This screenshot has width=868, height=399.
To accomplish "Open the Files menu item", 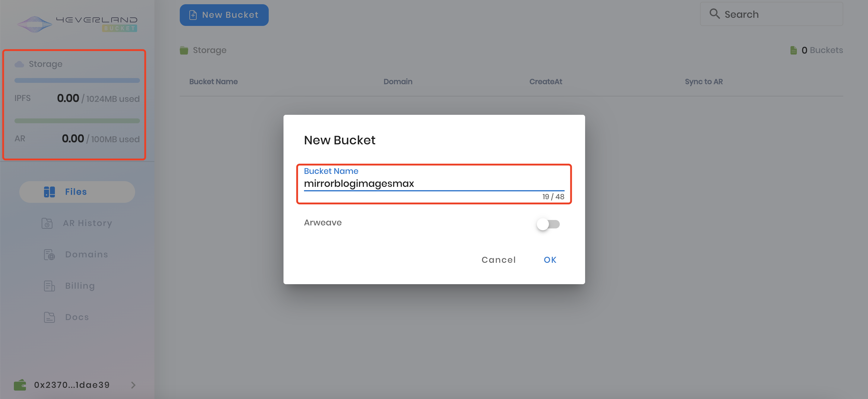I will click(x=77, y=192).
